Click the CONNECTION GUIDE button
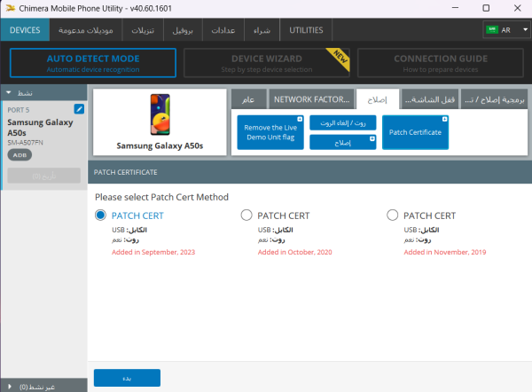Viewport: 532px width, 392px height. tap(441, 63)
